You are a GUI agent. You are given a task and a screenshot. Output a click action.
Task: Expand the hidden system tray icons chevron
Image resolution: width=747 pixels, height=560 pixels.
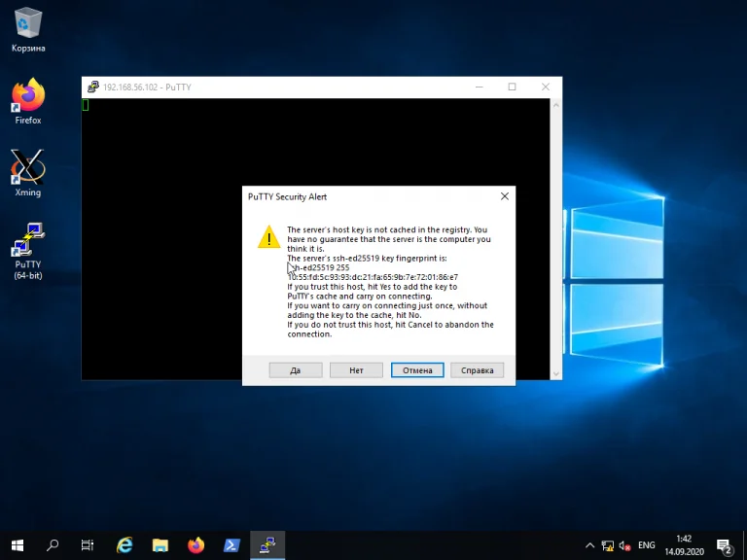[x=589, y=545]
